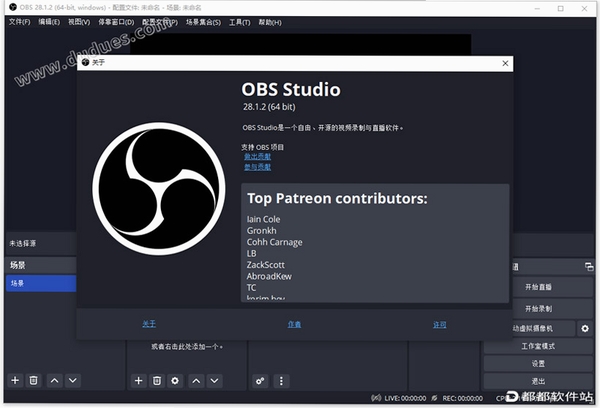Screen dimensions: 600x408
Task: Click the large OBS Studio logo
Action: point(158,189)
